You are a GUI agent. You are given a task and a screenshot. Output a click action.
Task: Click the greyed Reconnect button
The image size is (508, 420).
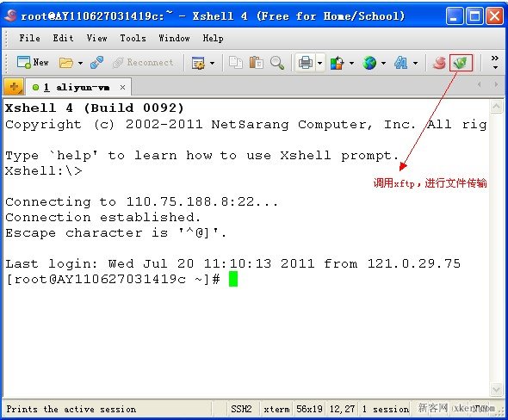pos(143,62)
